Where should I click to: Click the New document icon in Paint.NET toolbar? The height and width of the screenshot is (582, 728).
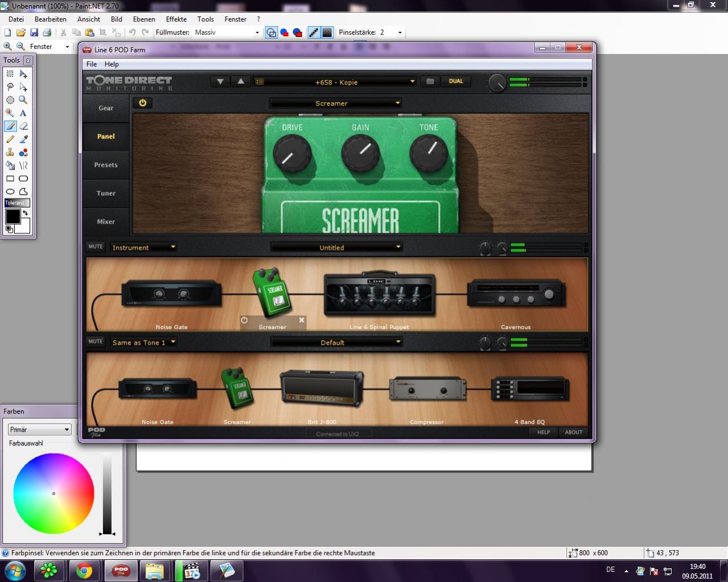[x=8, y=33]
